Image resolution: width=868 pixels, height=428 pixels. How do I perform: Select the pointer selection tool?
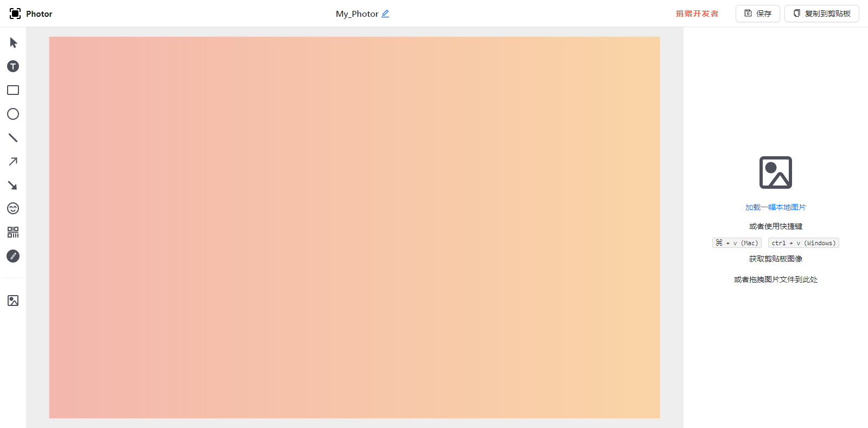pos(14,43)
